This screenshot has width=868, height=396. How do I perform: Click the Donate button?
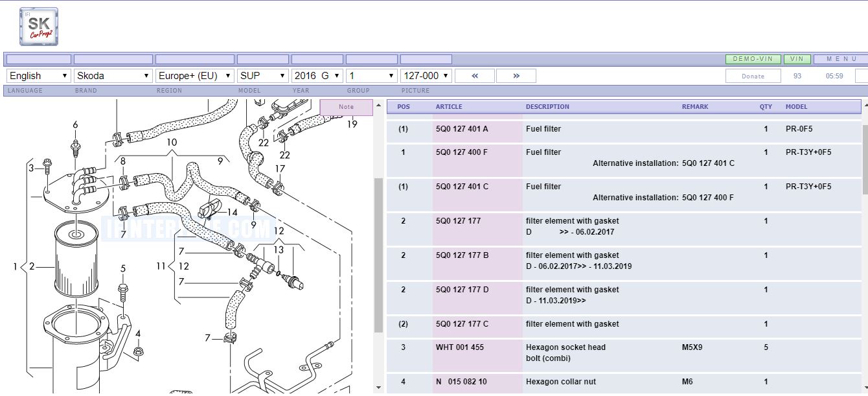753,76
